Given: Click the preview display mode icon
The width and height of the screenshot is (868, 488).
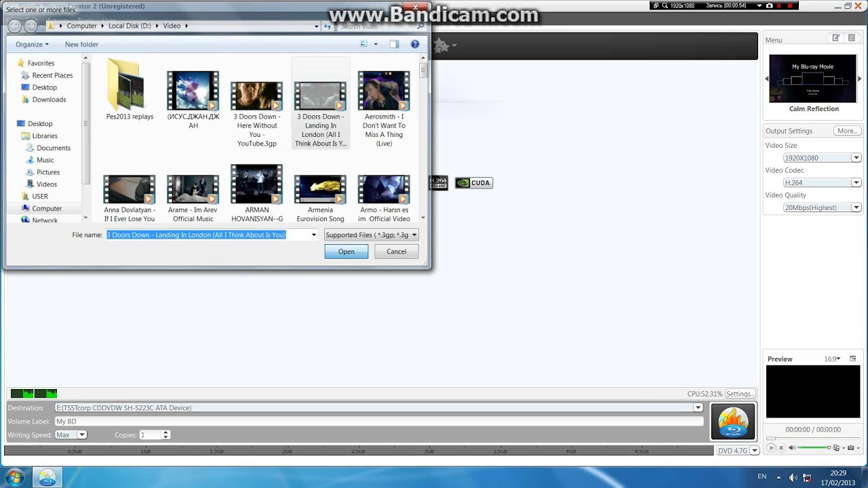Looking at the screenshot, I should (836, 447).
